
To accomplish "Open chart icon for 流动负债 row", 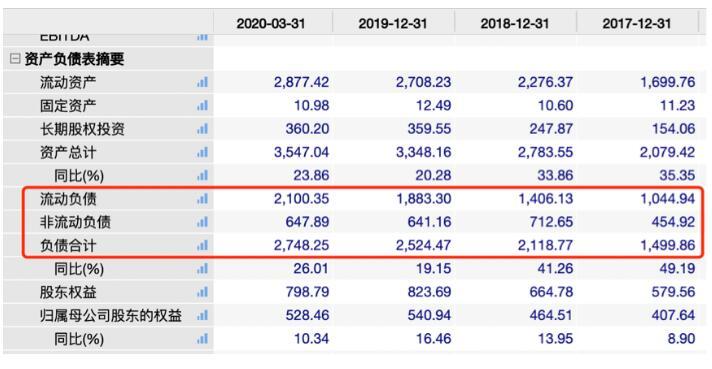I will point(203,198).
